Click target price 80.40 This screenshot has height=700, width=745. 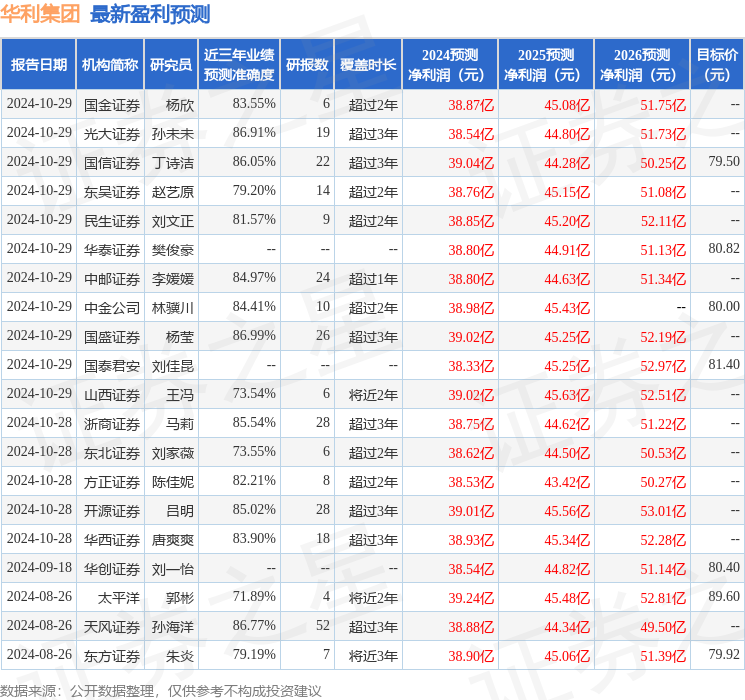coord(724,567)
